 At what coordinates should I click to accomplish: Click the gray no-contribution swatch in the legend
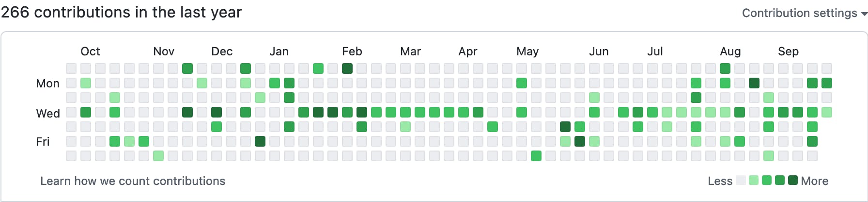741,181
